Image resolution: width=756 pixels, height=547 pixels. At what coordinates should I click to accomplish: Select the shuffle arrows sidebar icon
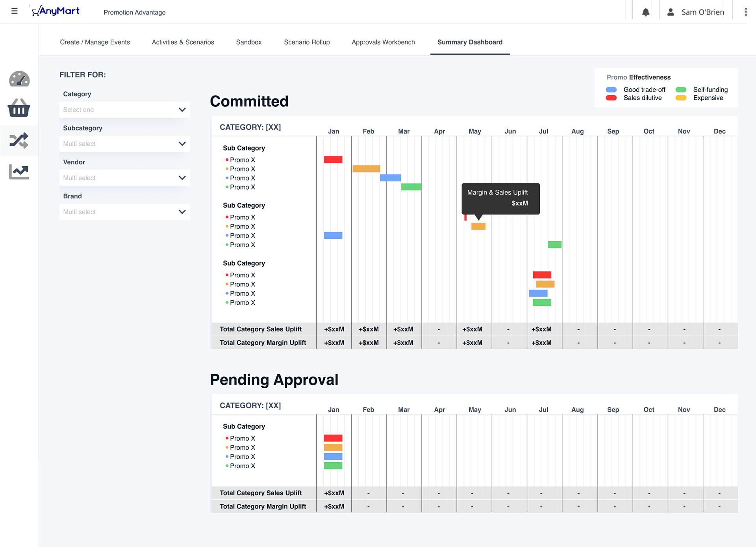click(x=19, y=140)
